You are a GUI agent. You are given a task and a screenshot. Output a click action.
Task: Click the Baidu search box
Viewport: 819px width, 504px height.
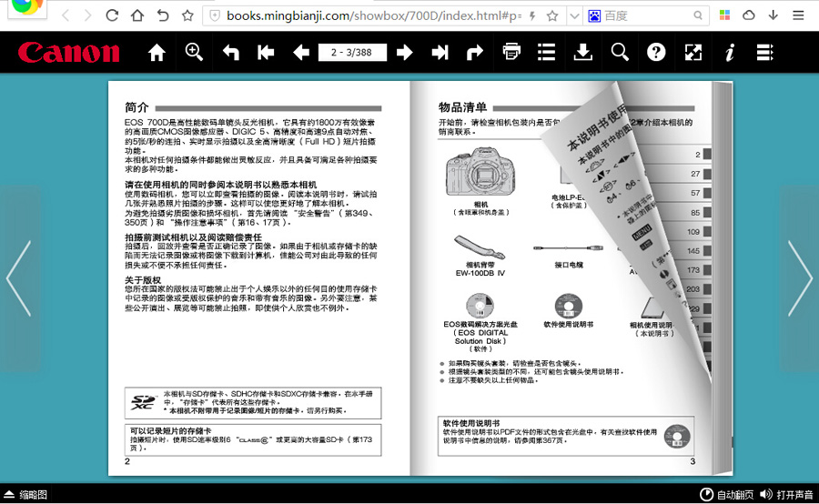pyautogui.click(x=647, y=16)
